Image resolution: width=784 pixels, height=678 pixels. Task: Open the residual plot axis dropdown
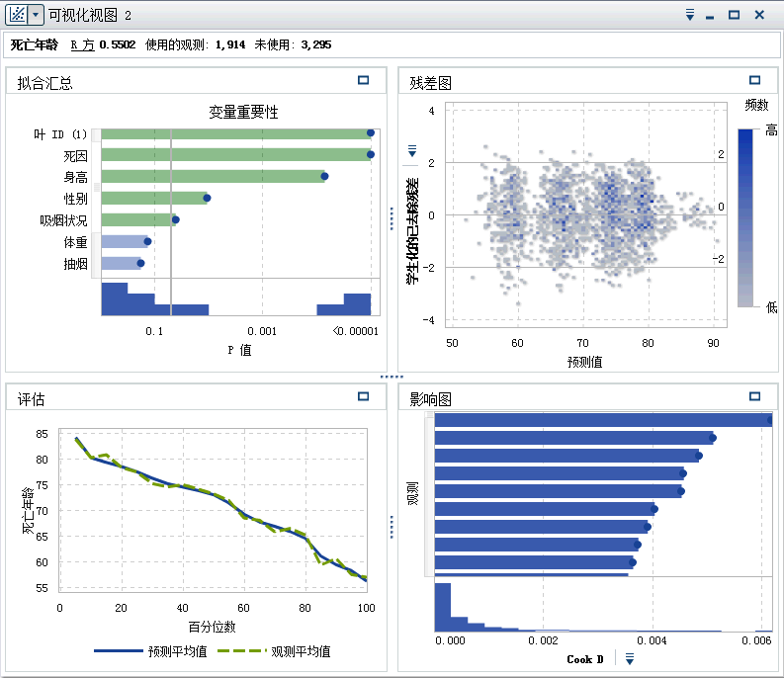click(413, 150)
